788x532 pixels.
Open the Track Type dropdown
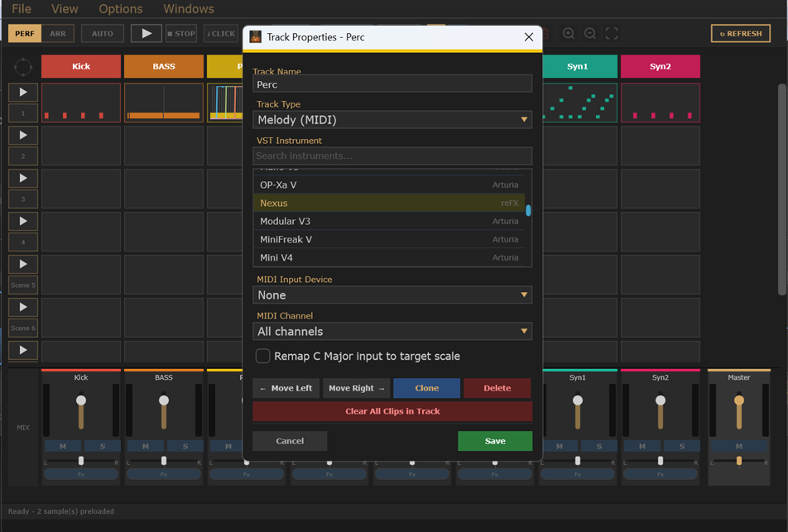(x=392, y=120)
